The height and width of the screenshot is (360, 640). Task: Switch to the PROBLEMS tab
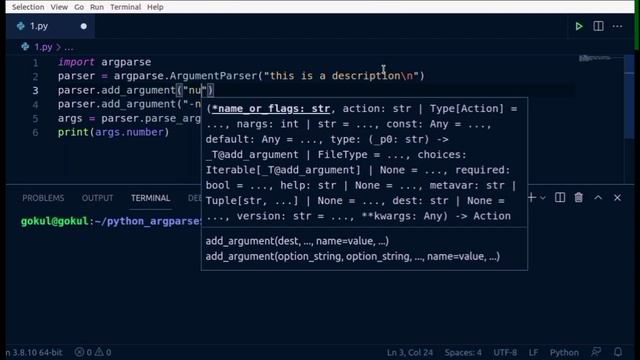[43, 198]
